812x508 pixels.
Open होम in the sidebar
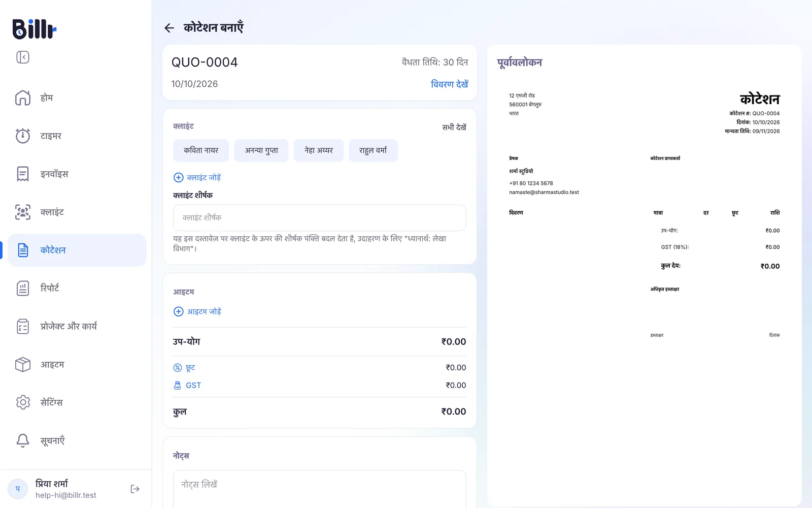(x=47, y=98)
